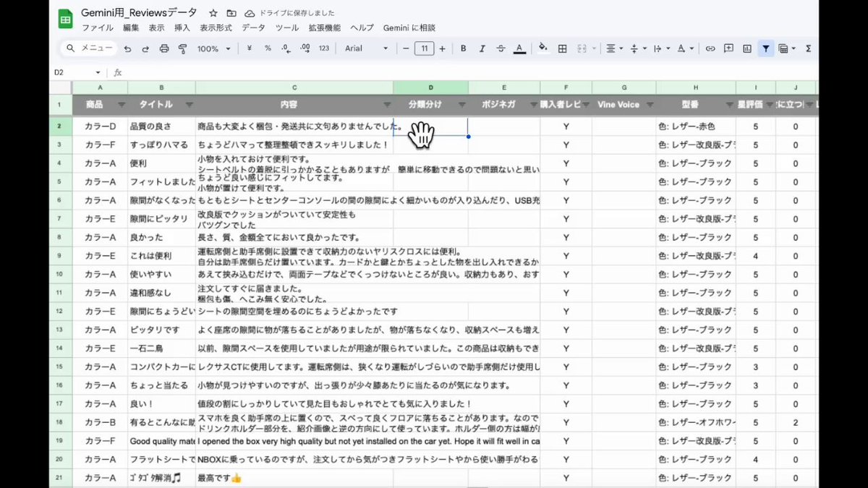
Task: Toggle strikethrough formatting
Action: [501, 48]
